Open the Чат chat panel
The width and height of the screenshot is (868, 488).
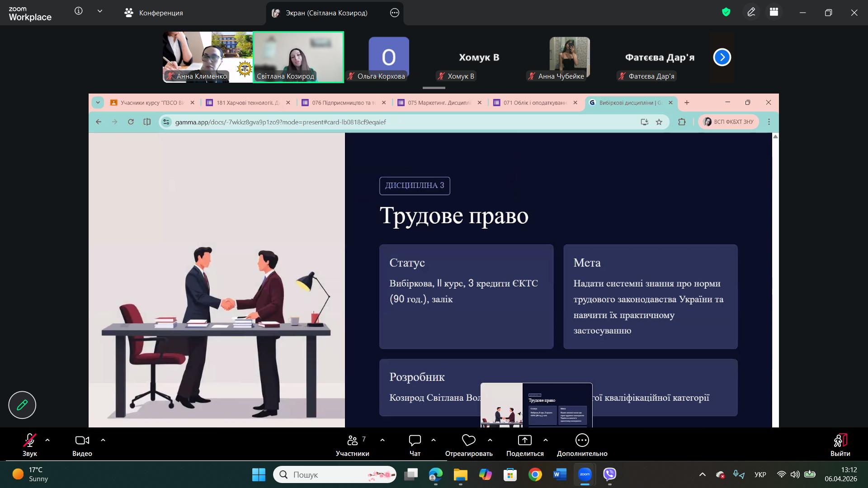[415, 440]
